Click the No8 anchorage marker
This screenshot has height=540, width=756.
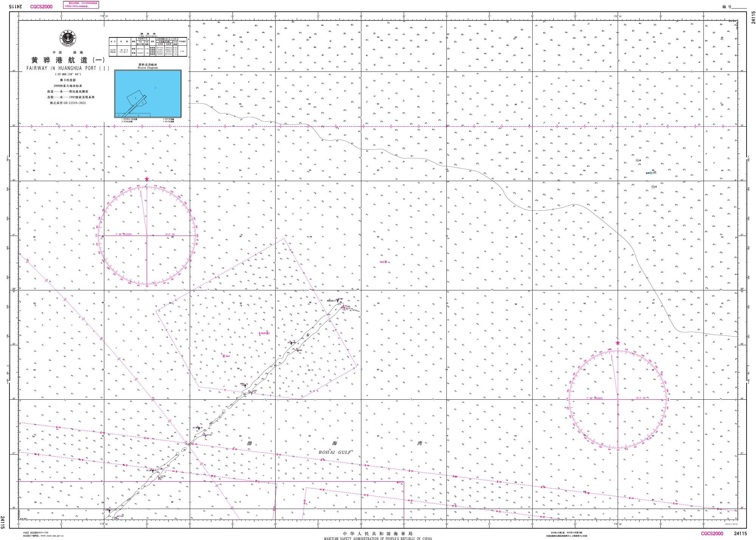pos(386,262)
